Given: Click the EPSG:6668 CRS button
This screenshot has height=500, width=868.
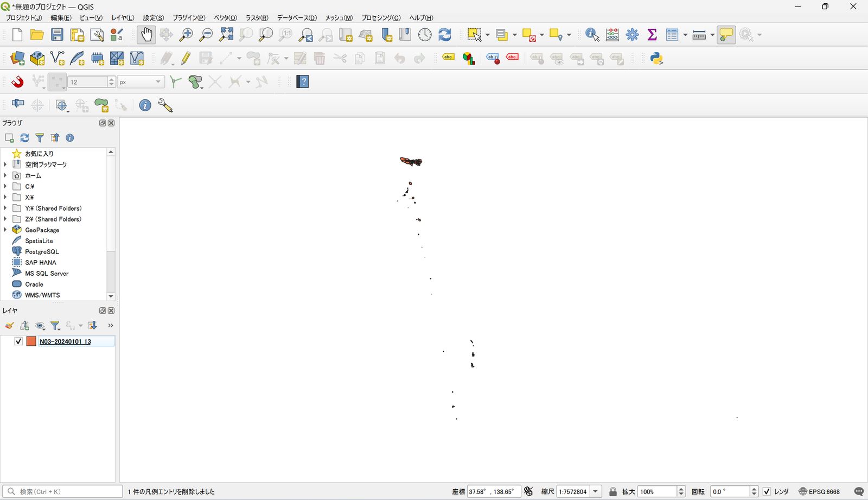Looking at the screenshot, I should pos(819,492).
